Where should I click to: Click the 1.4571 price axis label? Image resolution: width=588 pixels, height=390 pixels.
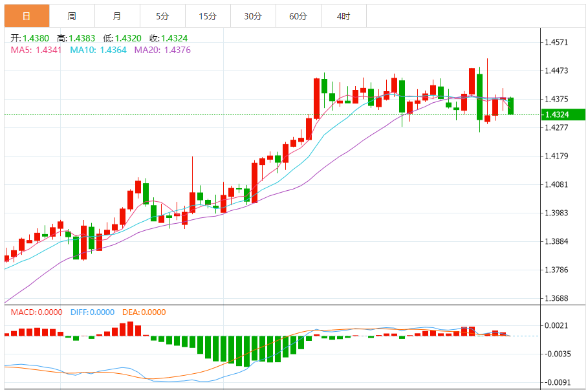[556, 42]
